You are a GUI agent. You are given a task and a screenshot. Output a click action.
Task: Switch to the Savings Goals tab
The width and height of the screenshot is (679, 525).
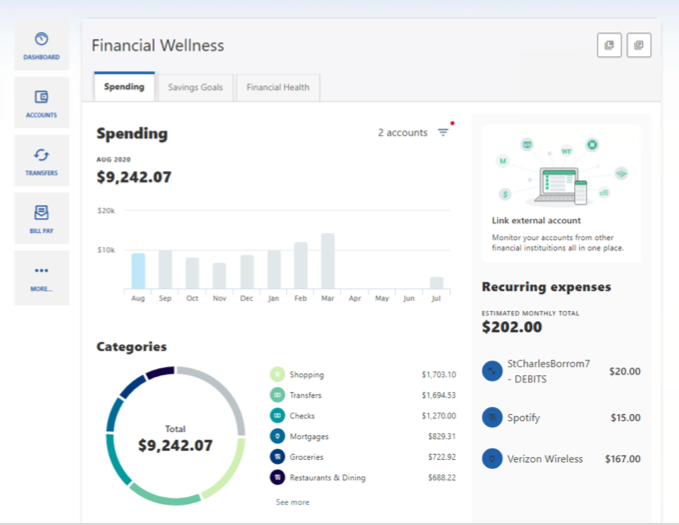tap(196, 87)
